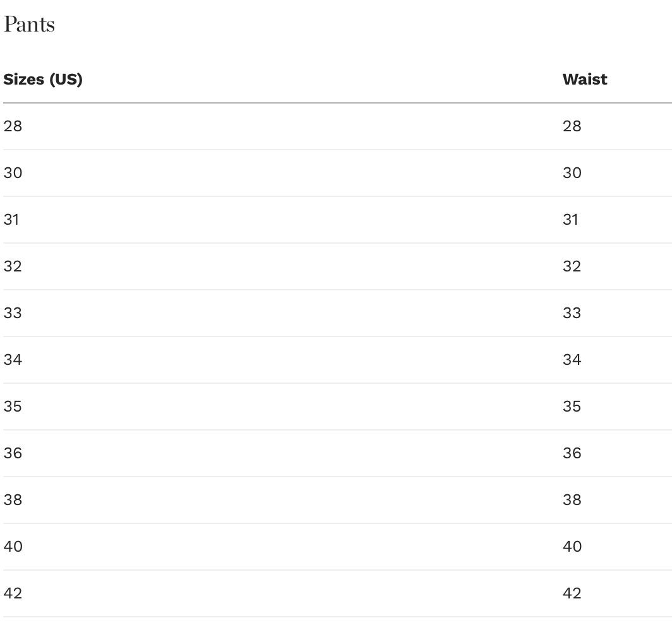
Task: Select the Sizes (US) column header
Action: tap(43, 80)
